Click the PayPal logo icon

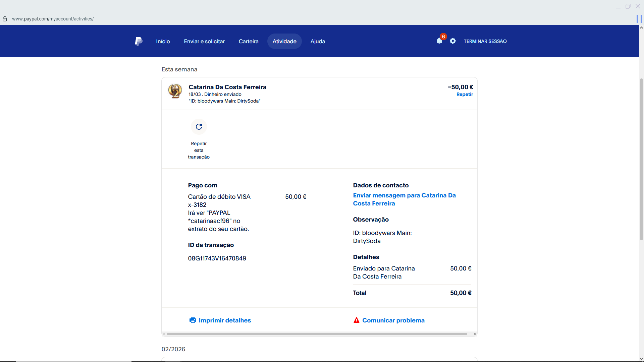[x=139, y=41]
